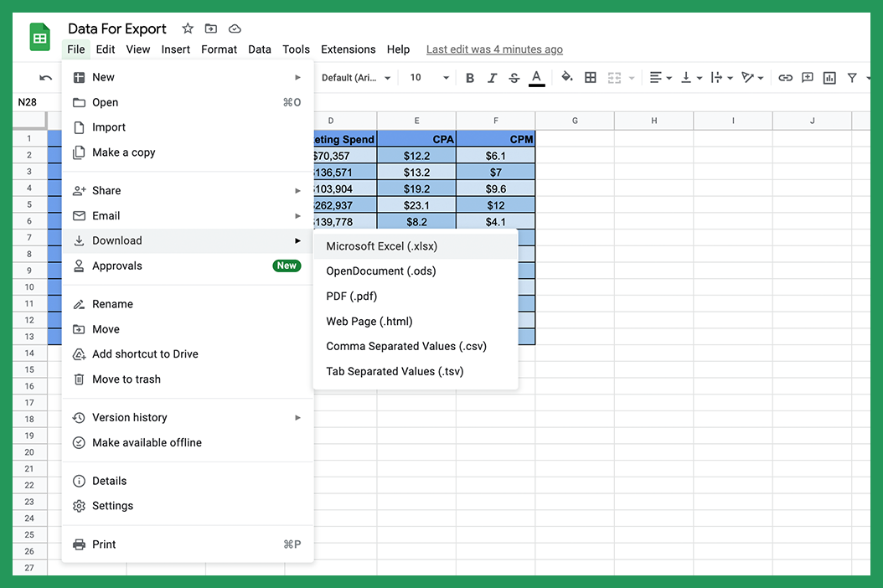Open the Default (Arial) font dropdown

point(352,76)
